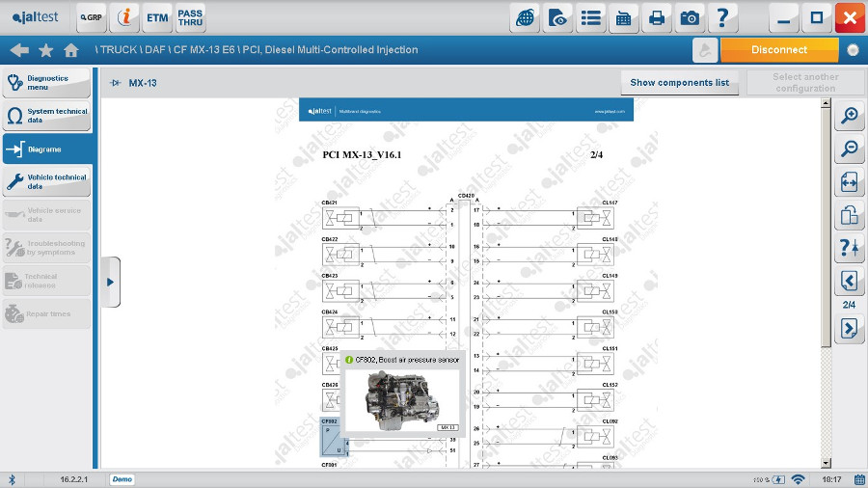The image size is (868, 488).
Task: Take a screenshot with camera icon
Action: pyautogui.click(x=690, y=17)
